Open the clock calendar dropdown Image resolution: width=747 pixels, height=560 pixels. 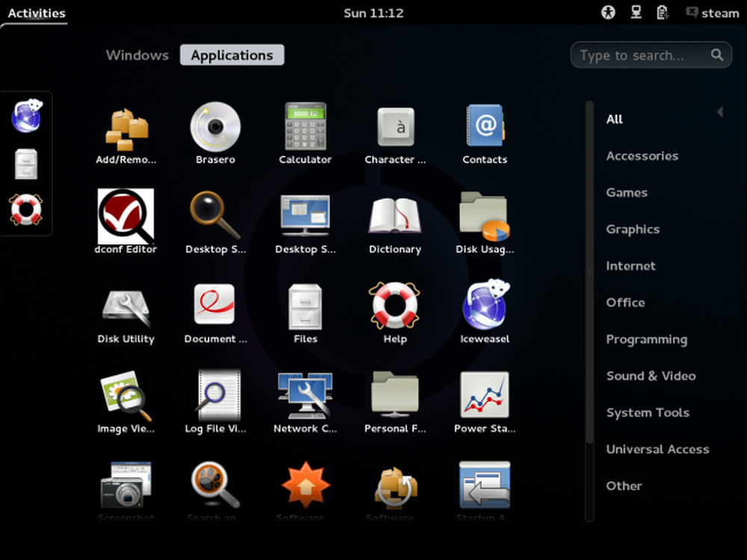373,13
